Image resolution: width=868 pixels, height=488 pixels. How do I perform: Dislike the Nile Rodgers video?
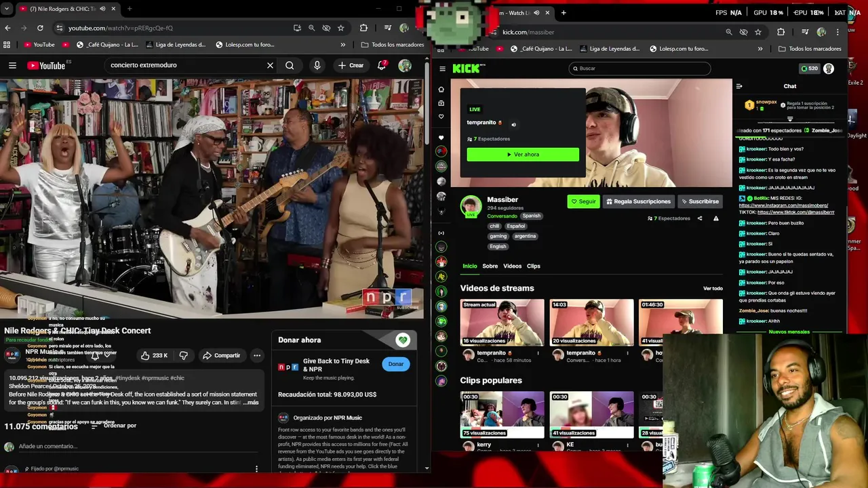click(x=183, y=355)
